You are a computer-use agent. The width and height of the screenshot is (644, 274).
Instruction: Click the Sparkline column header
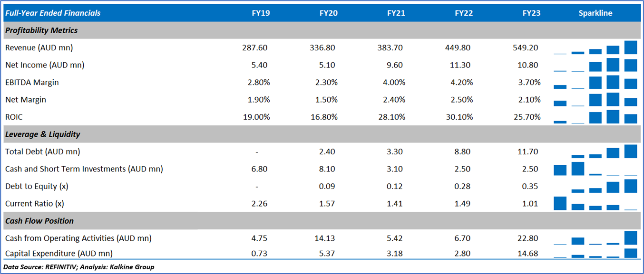pyautogui.click(x=595, y=13)
